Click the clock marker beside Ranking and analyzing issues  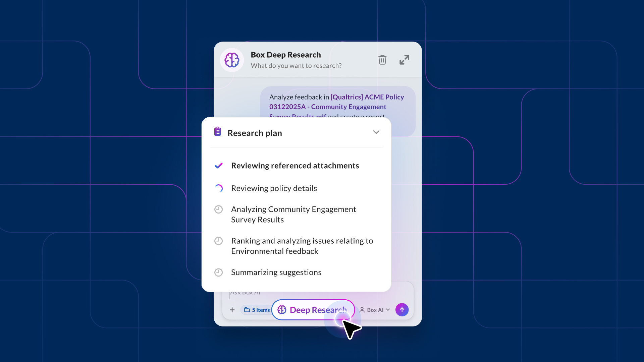point(218,241)
